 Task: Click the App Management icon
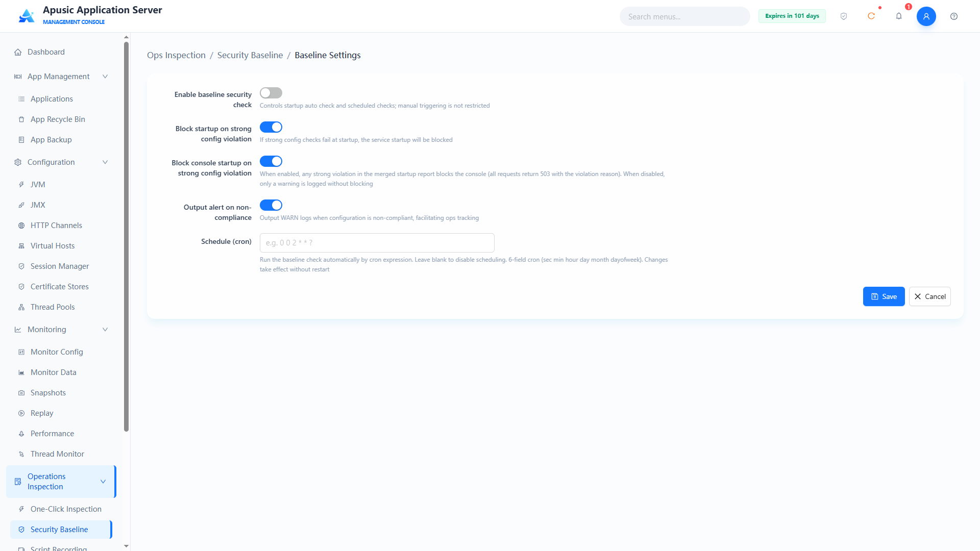click(18, 77)
